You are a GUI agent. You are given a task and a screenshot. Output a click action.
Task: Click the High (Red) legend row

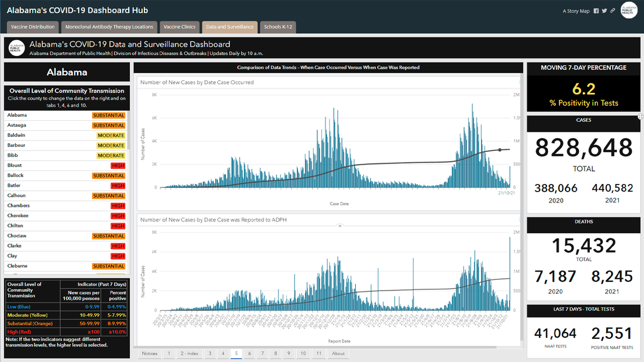click(x=67, y=333)
